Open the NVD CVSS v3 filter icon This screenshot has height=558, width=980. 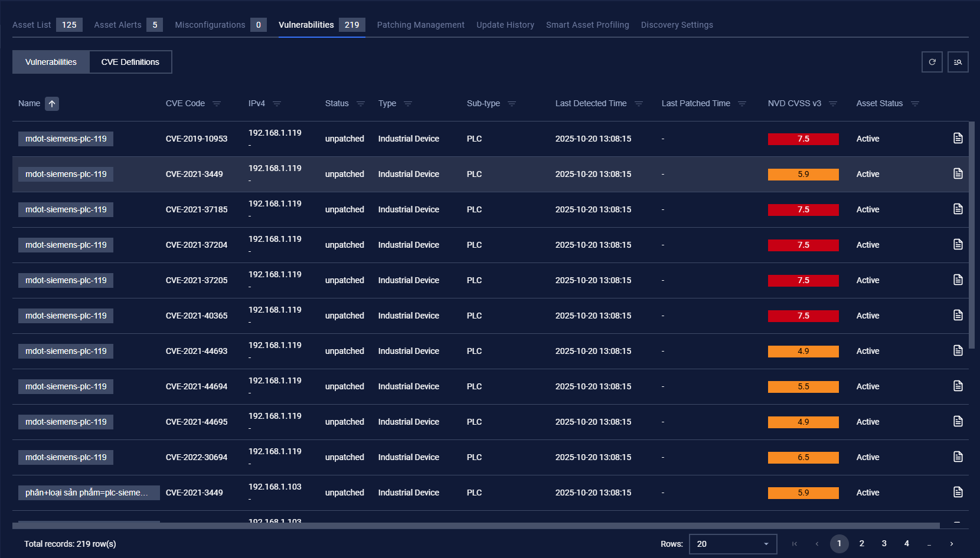(x=833, y=104)
